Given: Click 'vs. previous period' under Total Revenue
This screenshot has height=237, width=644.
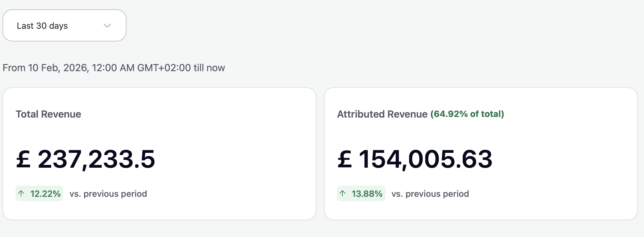Looking at the screenshot, I should click(108, 194).
